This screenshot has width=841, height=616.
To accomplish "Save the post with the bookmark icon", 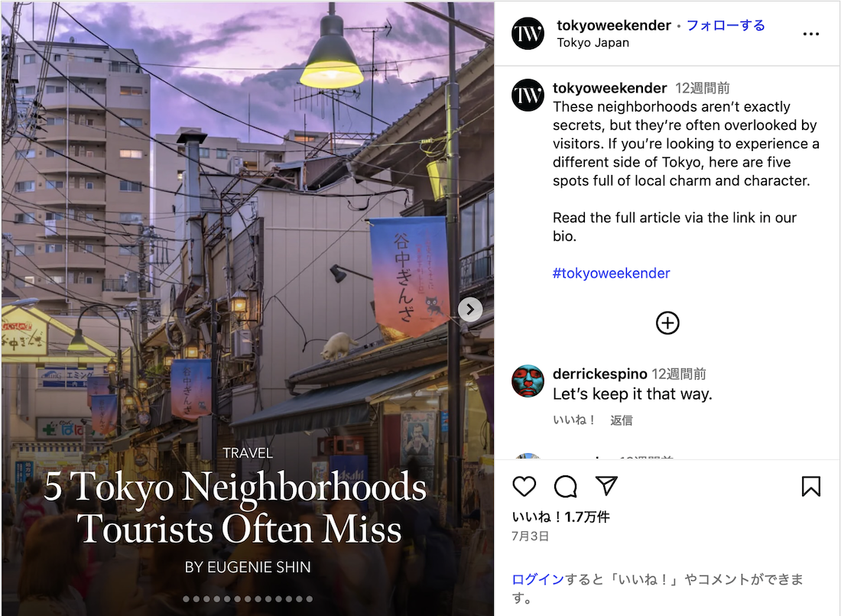I will click(810, 486).
